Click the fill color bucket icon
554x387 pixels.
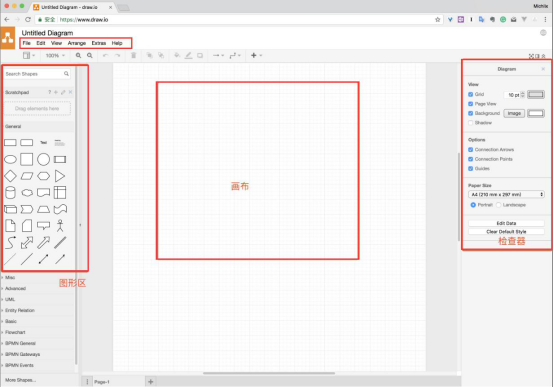pos(177,55)
